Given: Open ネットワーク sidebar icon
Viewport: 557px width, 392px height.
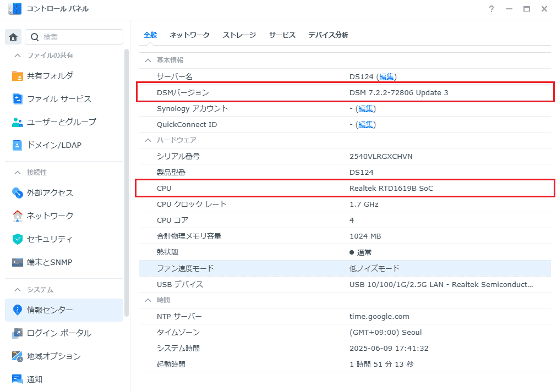Looking at the screenshot, I should click(x=18, y=216).
